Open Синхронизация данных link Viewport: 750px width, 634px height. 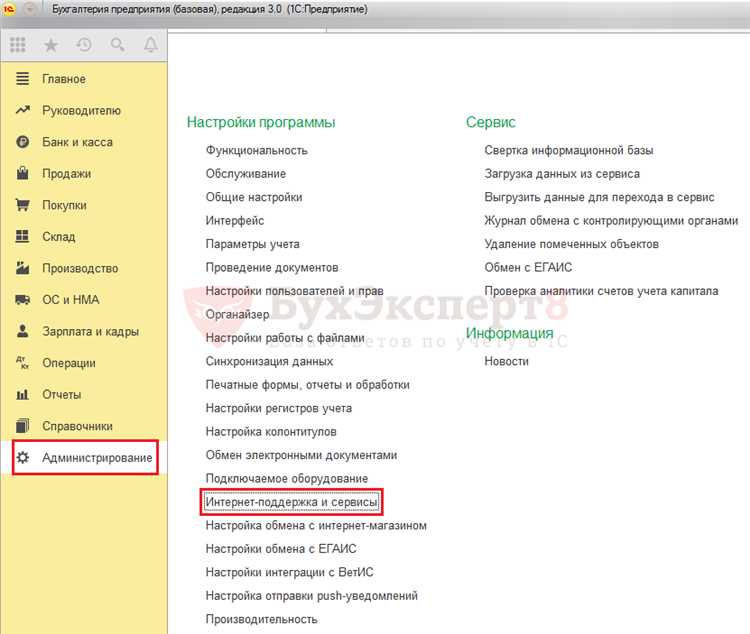point(269,361)
